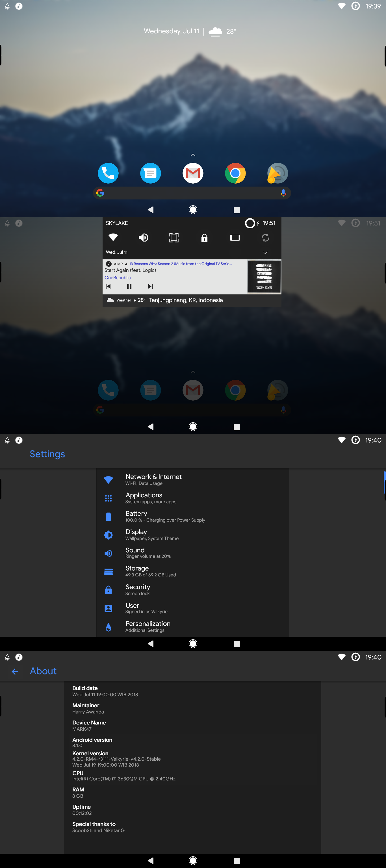The width and height of the screenshot is (386, 868).
Task: Launch Chrome from the top home screen dock
Action: pos(235,173)
